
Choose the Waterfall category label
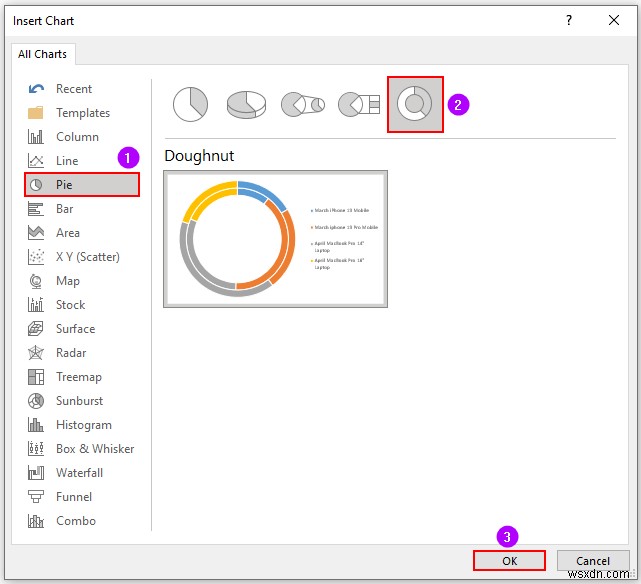[80, 473]
